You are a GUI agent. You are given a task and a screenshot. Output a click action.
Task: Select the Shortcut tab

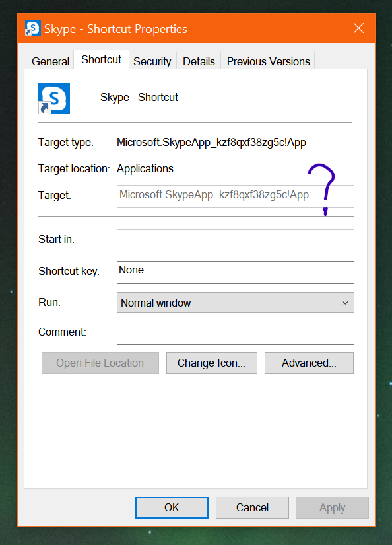click(x=102, y=59)
